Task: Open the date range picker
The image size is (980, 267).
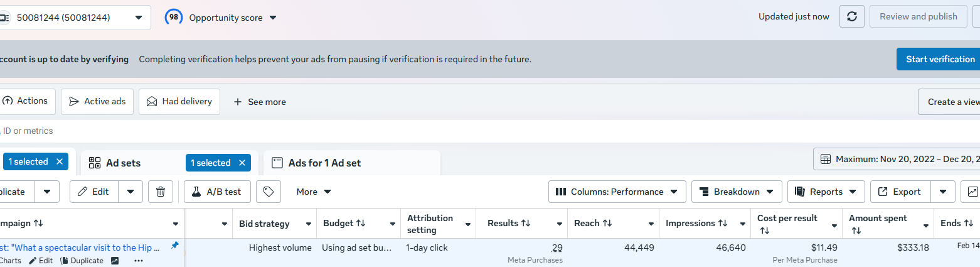Action: click(x=897, y=159)
